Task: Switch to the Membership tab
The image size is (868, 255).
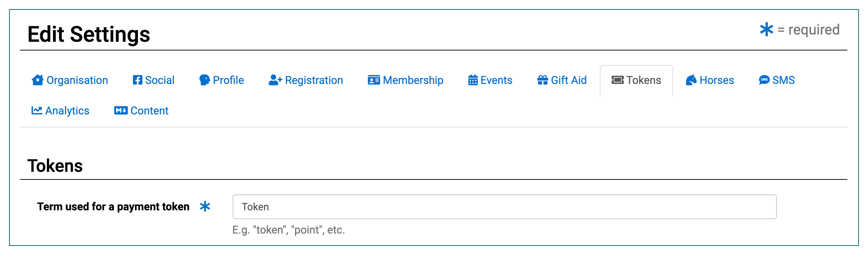Action: click(x=413, y=80)
